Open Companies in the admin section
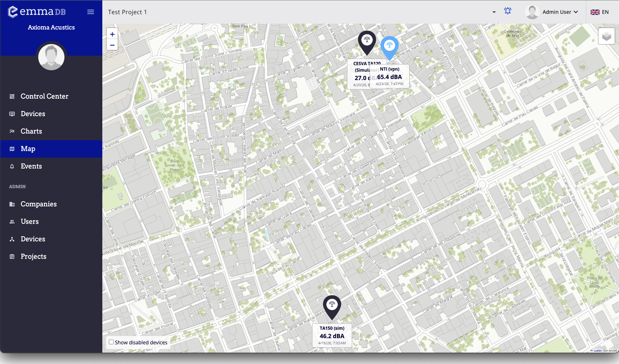Image resolution: width=619 pixels, height=364 pixels. click(x=39, y=204)
